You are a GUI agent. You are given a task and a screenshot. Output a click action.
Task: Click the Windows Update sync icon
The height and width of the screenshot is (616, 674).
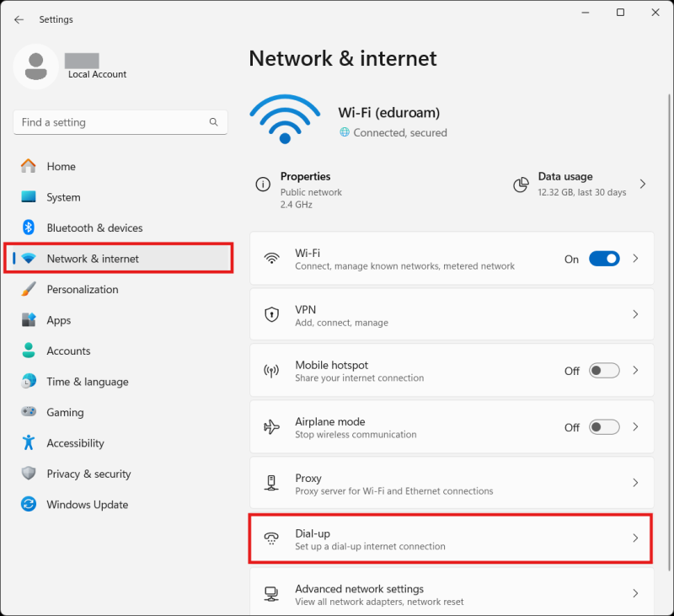click(x=29, y=504)
